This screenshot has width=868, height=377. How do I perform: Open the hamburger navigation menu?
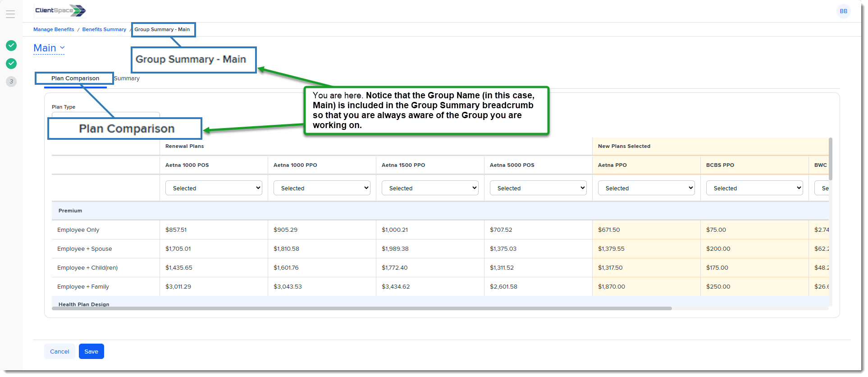point(10,14)
